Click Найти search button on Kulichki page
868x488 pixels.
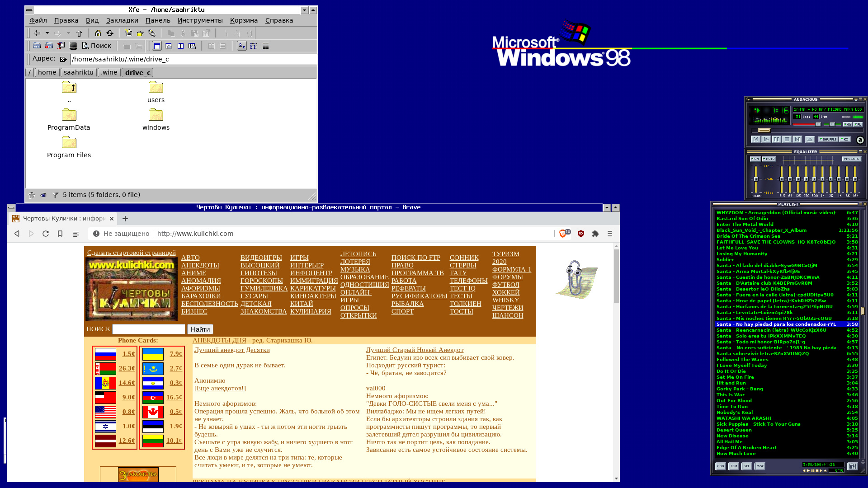(x=200, y=329)
